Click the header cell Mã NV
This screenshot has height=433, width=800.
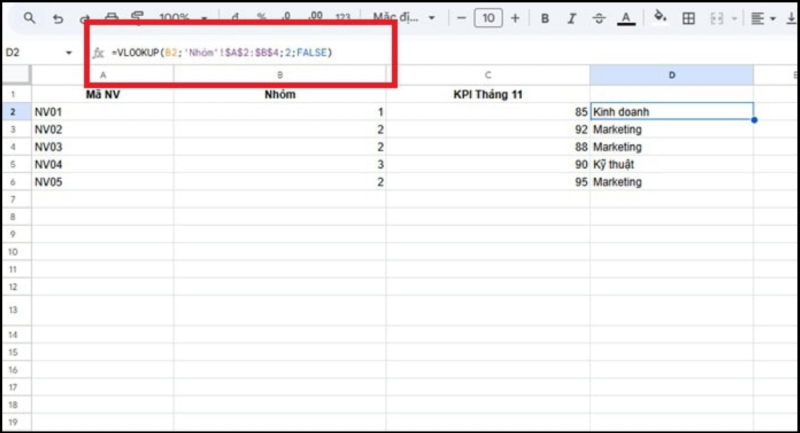click(103, 94)
